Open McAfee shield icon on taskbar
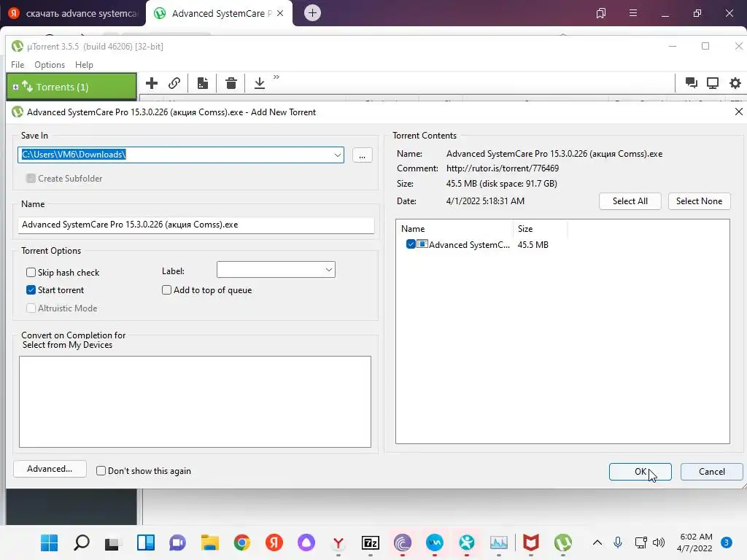The image size is (747, 560). [531, 542]
